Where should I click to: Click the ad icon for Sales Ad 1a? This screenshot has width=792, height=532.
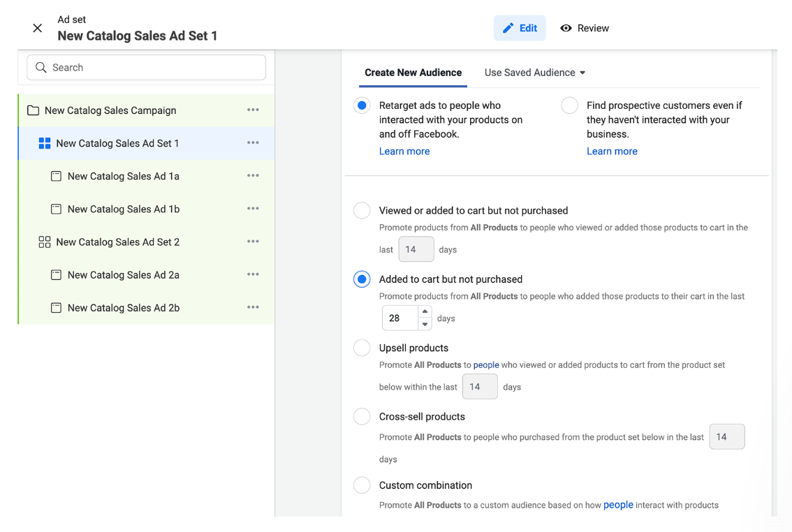pos(56,177)
